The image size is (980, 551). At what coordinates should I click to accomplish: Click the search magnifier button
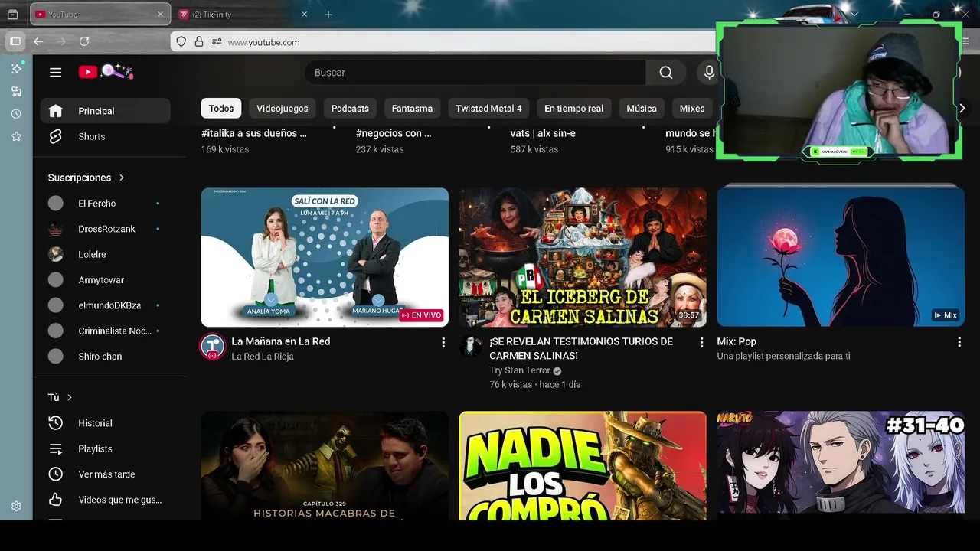click(666, 72)
